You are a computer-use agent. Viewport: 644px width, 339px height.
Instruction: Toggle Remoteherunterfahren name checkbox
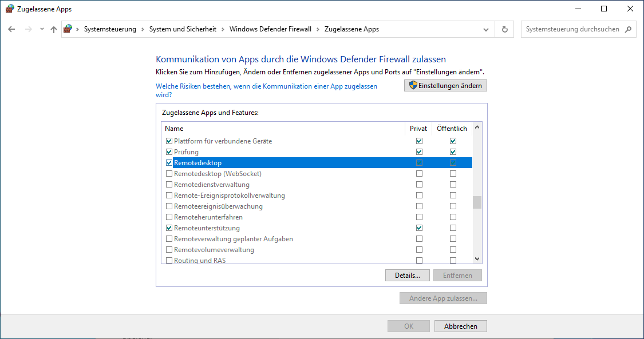(169, 217)
